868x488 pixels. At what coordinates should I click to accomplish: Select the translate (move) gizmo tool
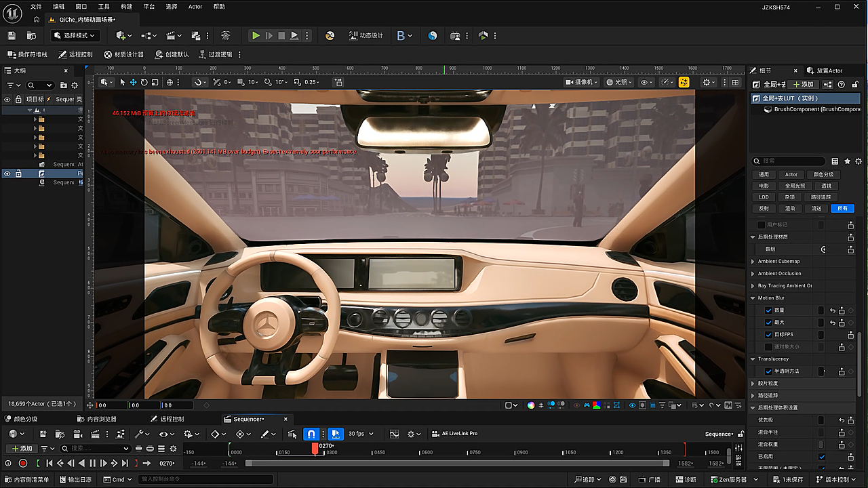[x=134, y=82]
